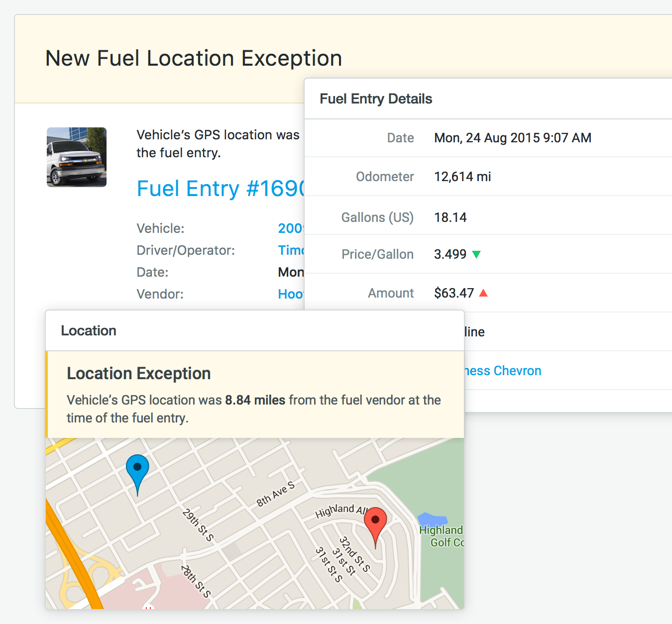This screenshot has width=672, height=624.
Task: Click the green price decrease arrow
Action: coord(476,254)
